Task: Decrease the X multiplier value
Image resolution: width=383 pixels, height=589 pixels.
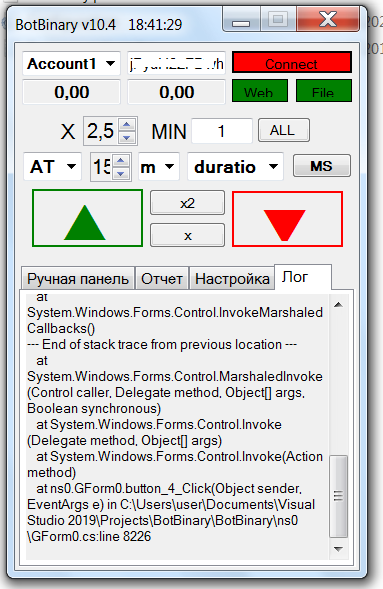Action: tap(127, 137)
